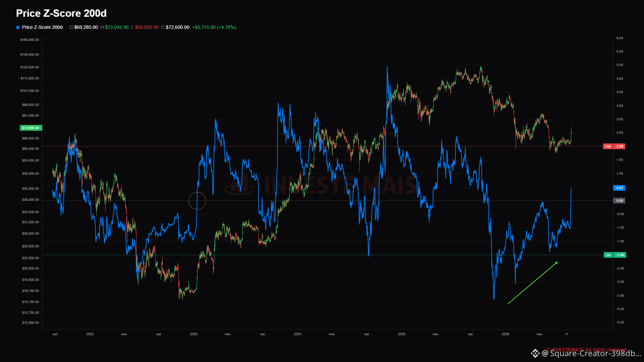The height and width of the screenshot is (362, 644).
Task: Click the final "4" date label on time axis
Action: click(x=567, y=334)
